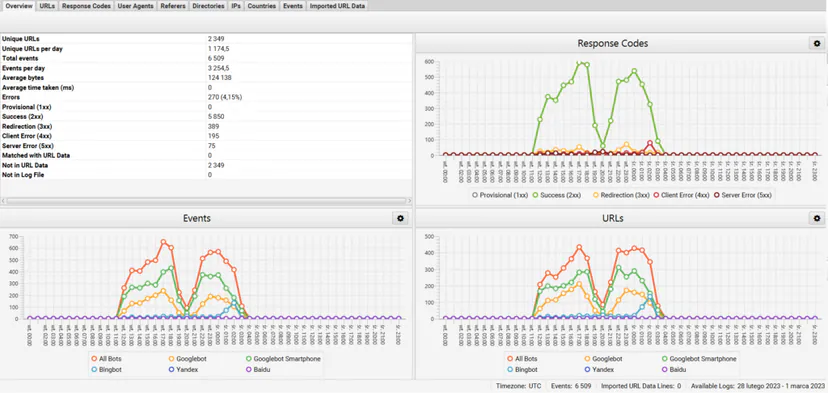Select the Redirection (3xx) table row
Screen dimensions: 828x393
pyautogui.click(x=206, y=126)
